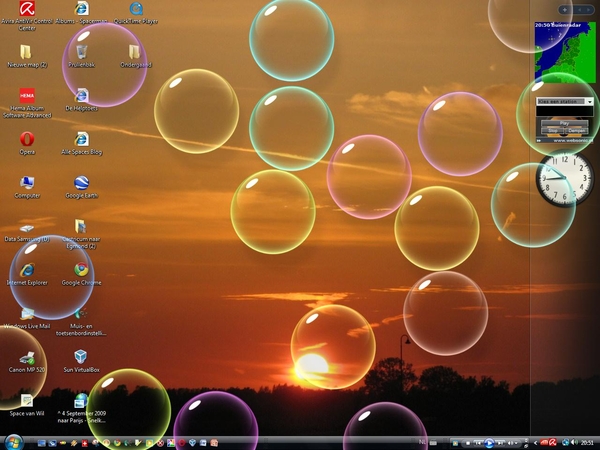Open Avira tray icon in system tray
Image resolution: width=600 pixels, height=450 pixels.
coord(553,443)
